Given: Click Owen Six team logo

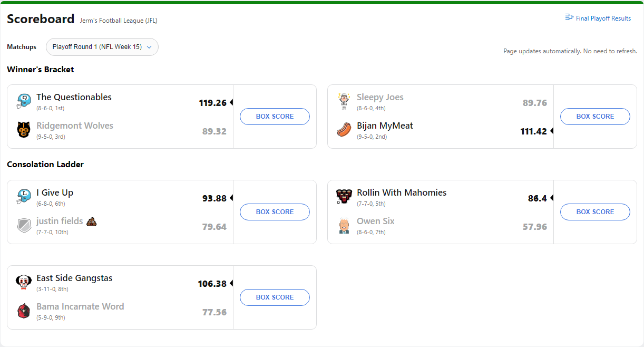Looking at the screenshot, I should coord(344,225).
